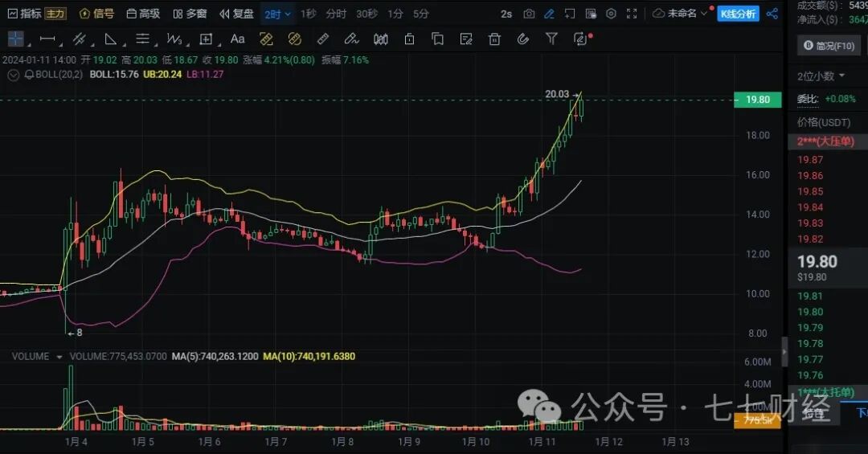This screenshot has height=454, width=868.
Task: Click the 19.80 current price label on axis
Action: point(757,100)
